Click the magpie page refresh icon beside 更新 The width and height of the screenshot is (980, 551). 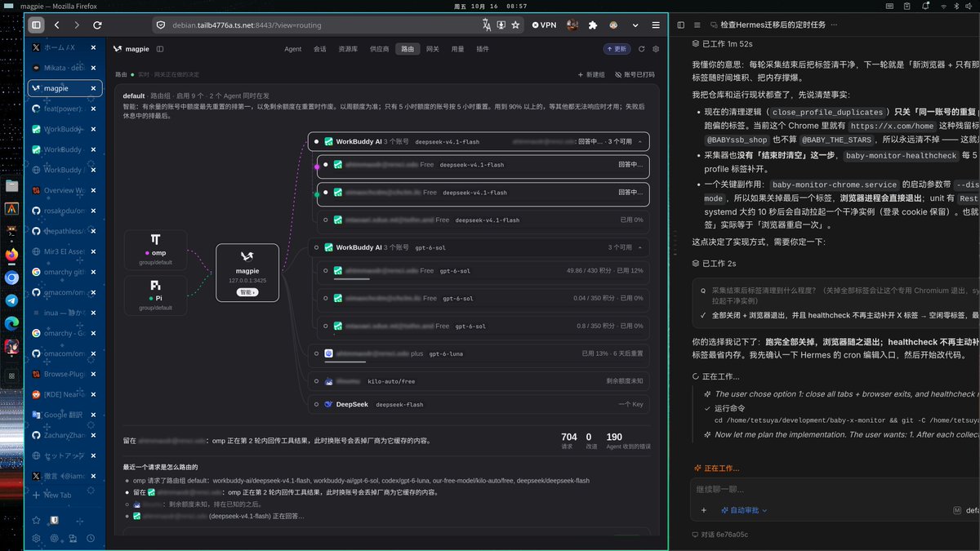(642, 49)
